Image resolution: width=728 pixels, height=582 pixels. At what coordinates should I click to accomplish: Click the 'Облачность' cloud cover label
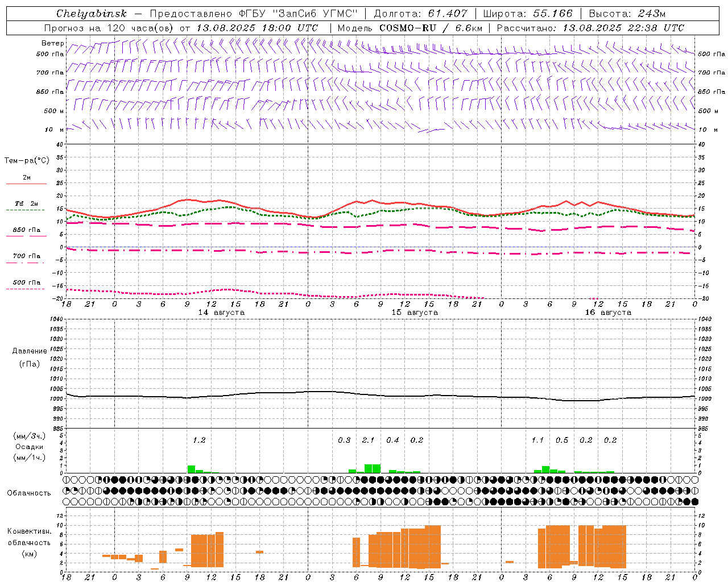pyautogui.click(x=29, y=493)
